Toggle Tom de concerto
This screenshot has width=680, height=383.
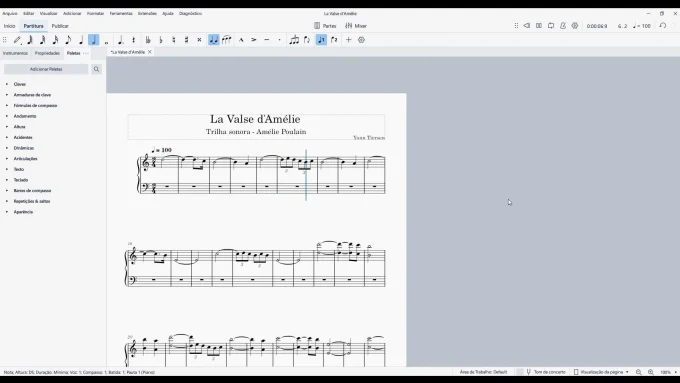(x=546, y=372)
